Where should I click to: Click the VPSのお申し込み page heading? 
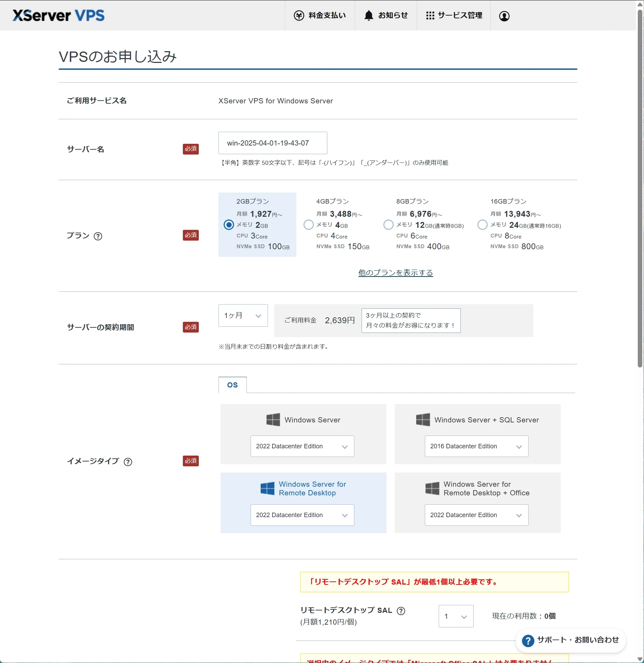tap(118, 57)
